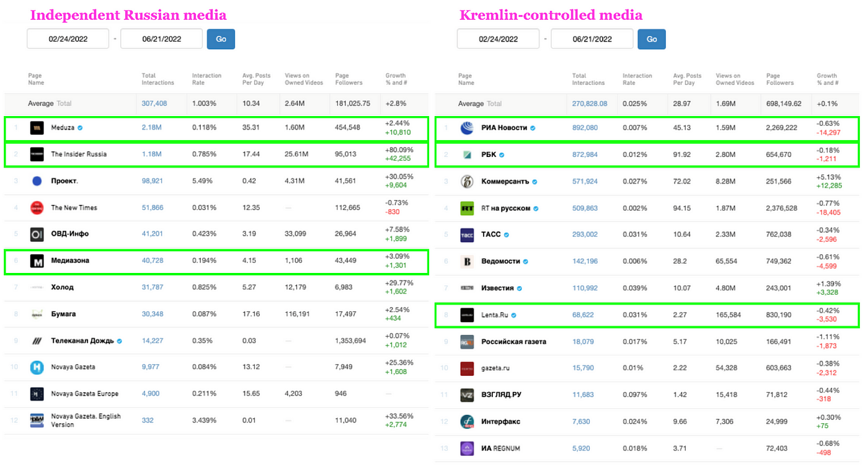Viewport: 868px width, 469px height.
Task: Click the +80.09% growth value
Action: [399, 150]
